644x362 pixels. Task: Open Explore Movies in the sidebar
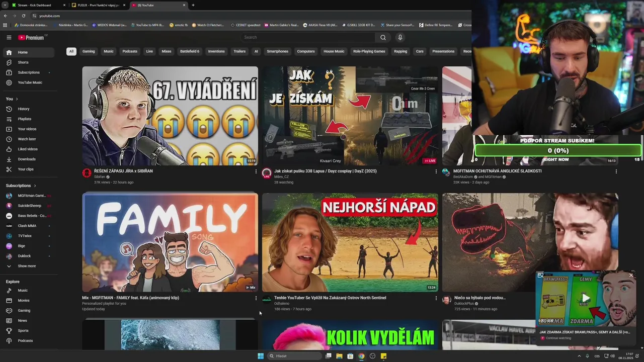coord(28,300)
